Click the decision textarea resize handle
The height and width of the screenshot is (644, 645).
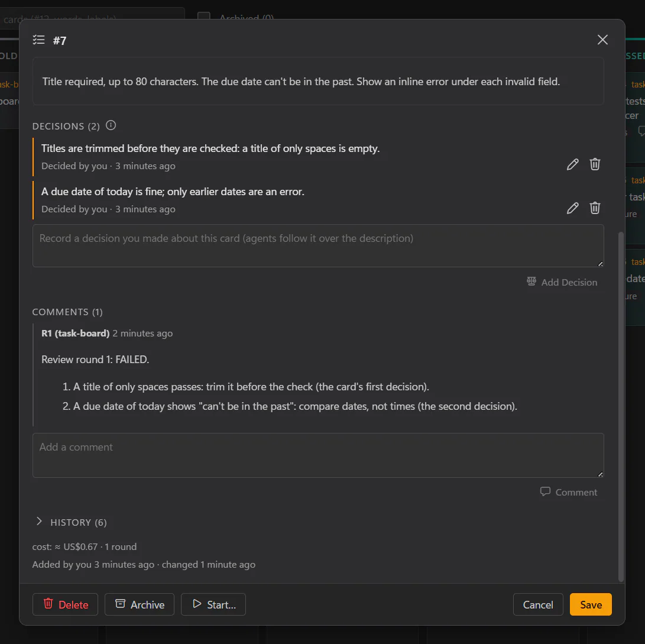[x=600, y=264]
